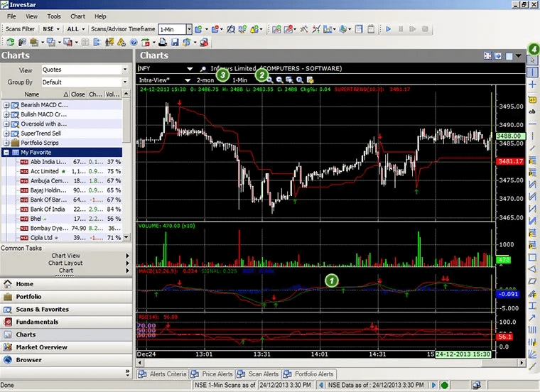Expand the Bullish MACD scan group
The width and height of the screenshot is (540, 392).
tap(6, 114)
